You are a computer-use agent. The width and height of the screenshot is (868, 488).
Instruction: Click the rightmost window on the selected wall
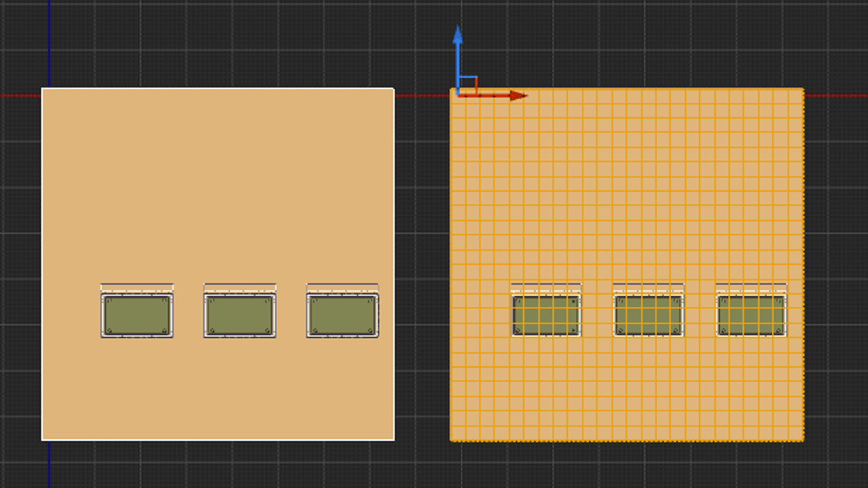click(x=752, y=314)
